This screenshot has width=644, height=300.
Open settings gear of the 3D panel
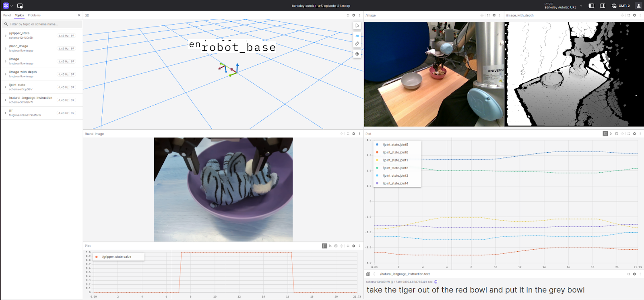[354, 15]
